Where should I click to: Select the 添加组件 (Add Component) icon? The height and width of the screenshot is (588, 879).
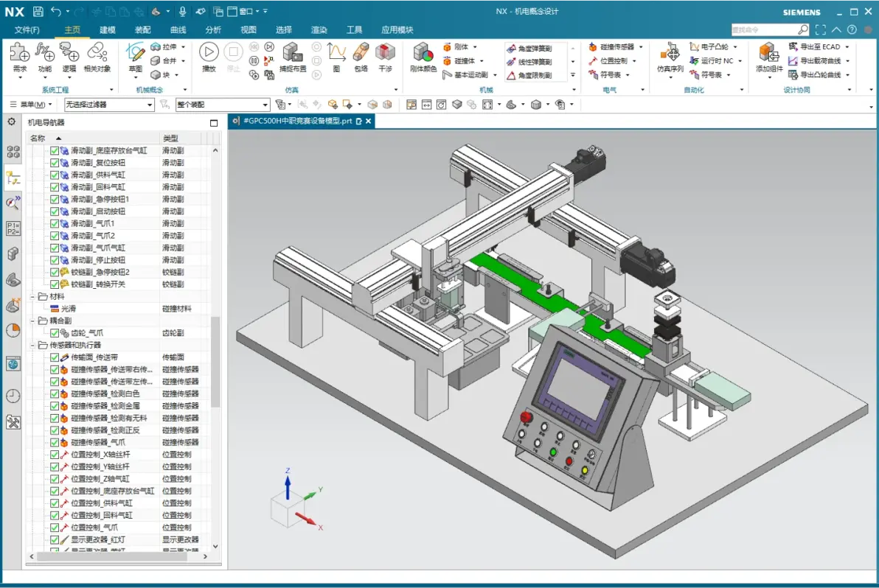[768, 52]
